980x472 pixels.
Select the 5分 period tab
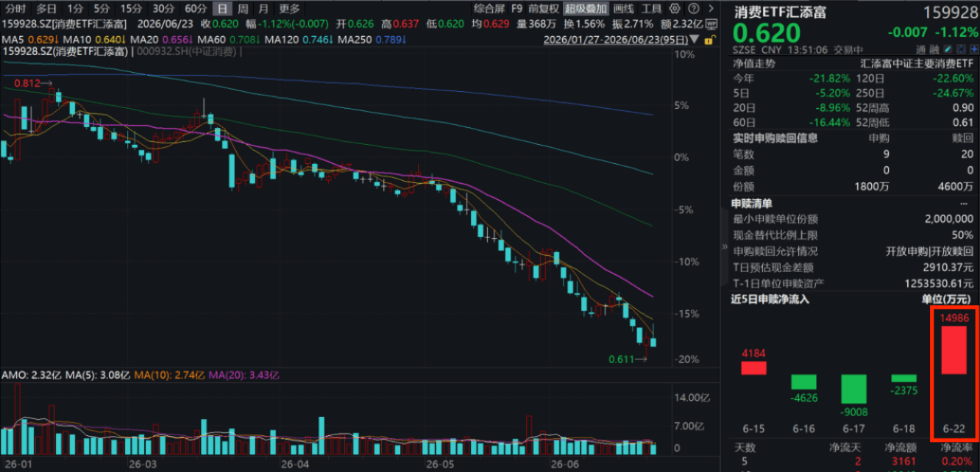pyautogui.click(x=102, y=9)
